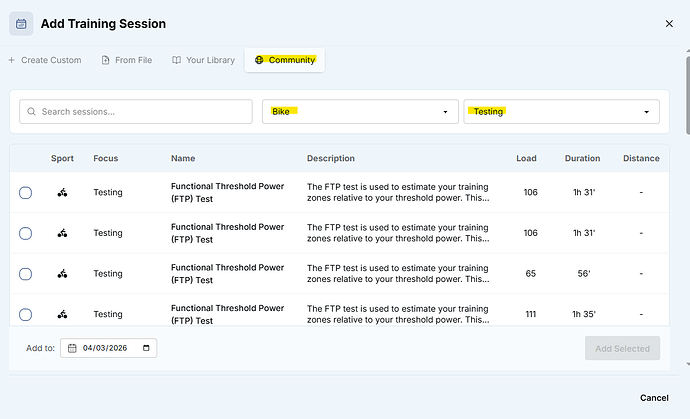Switch to the Create Custom tab
690x419 pixels.
[x=45, y=60]
